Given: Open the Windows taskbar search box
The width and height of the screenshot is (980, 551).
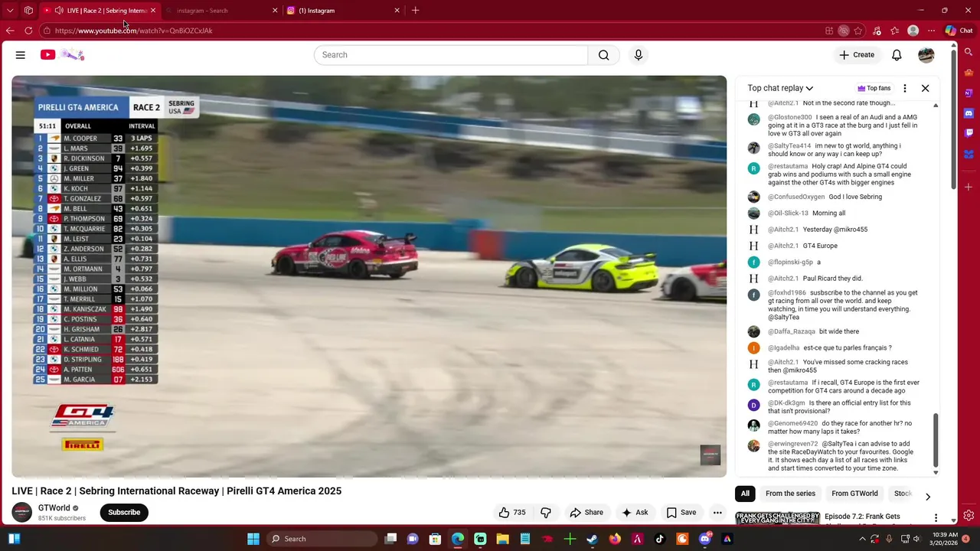Looking at the screenshot, I should point(320,539).
